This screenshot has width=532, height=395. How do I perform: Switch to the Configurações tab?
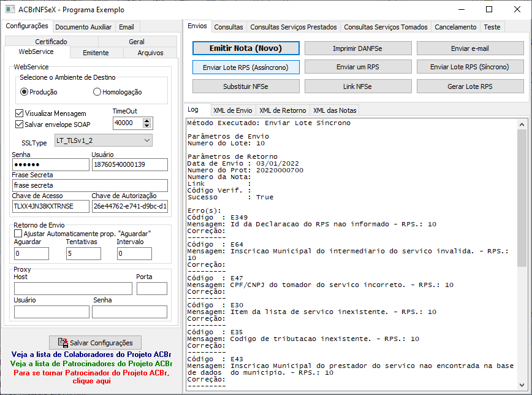point(27,26)
